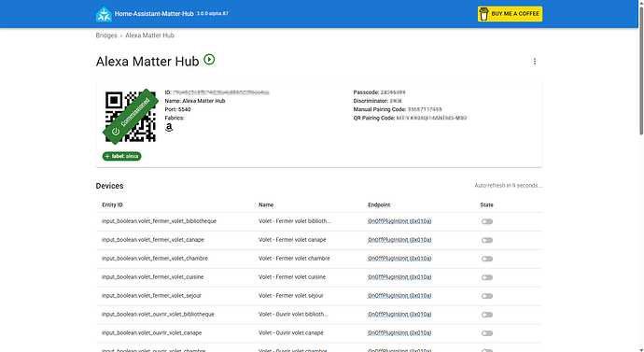The height and width of the screenshot is (352, 644).
Task: Open OnOffPlugInUnit endpoint for fermer_volet_chambre
Action: [x=399, y=259]
